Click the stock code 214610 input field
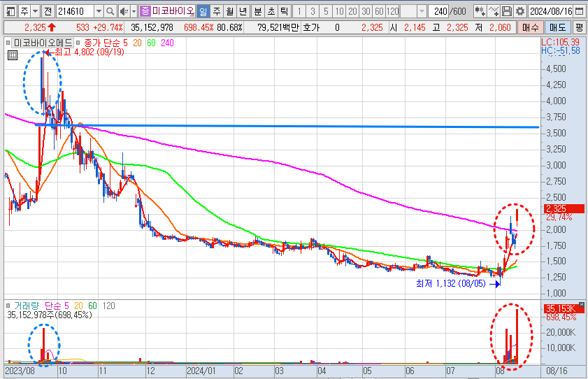588x379 pixels. click(75, 11)
